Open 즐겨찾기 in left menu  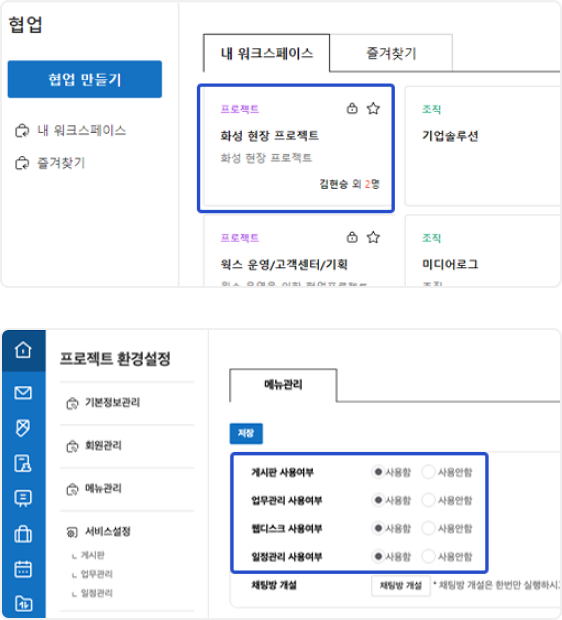point(61,163)
